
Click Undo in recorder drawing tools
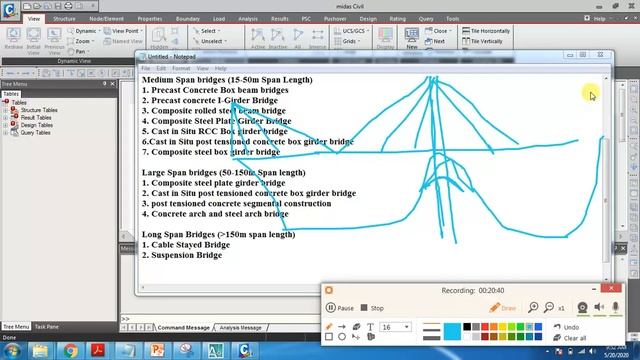(567, 327)
